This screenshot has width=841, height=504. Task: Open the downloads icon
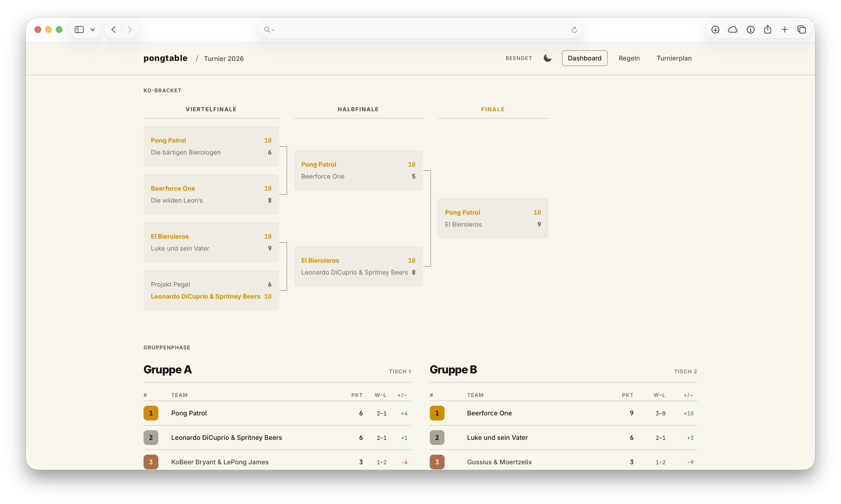pos(715,30)
